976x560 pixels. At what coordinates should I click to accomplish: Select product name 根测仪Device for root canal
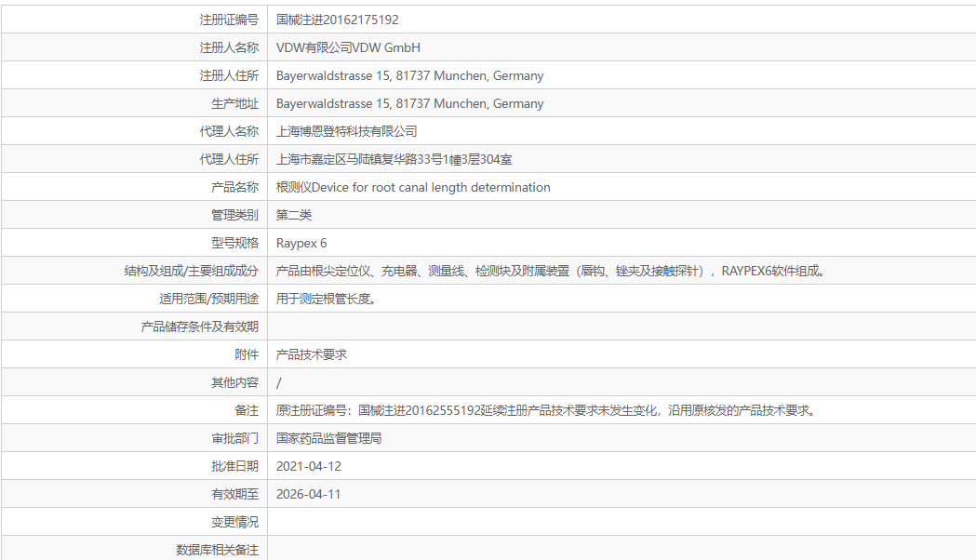click(413, 187)
